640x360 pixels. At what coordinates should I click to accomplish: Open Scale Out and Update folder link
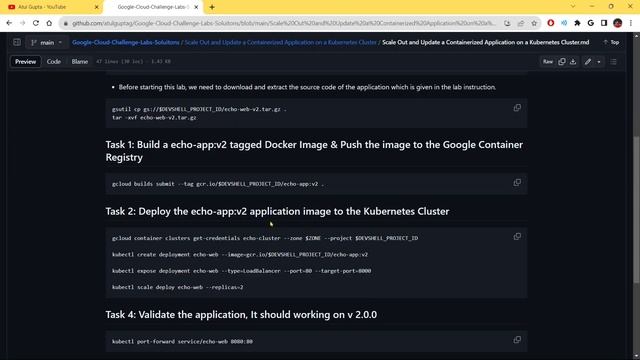[280, 42]
